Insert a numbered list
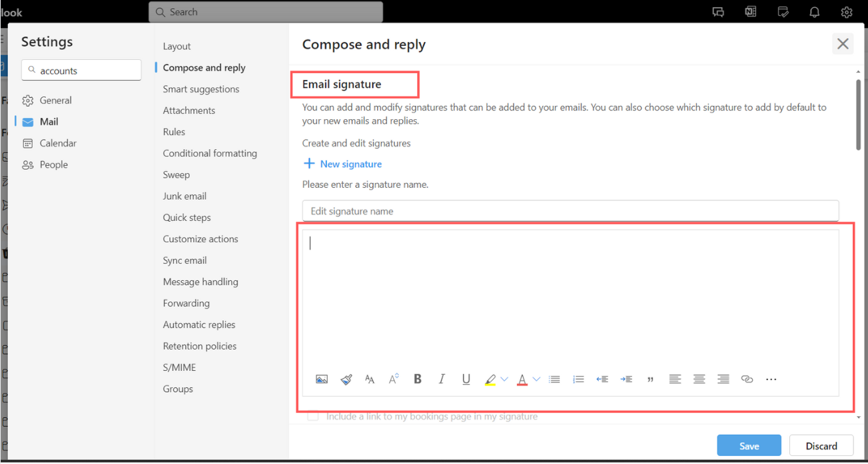Screen dimensions: 868x464 [x=578, y=379]
